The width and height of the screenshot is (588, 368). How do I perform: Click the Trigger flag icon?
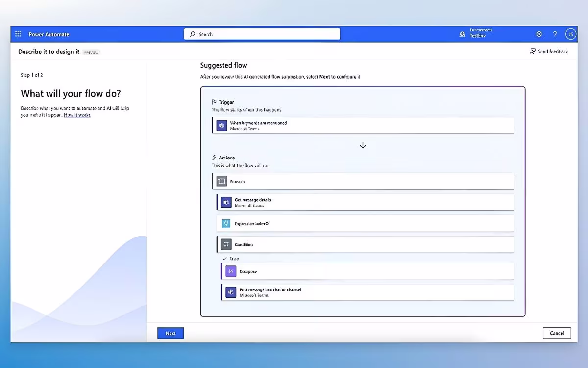214,102
